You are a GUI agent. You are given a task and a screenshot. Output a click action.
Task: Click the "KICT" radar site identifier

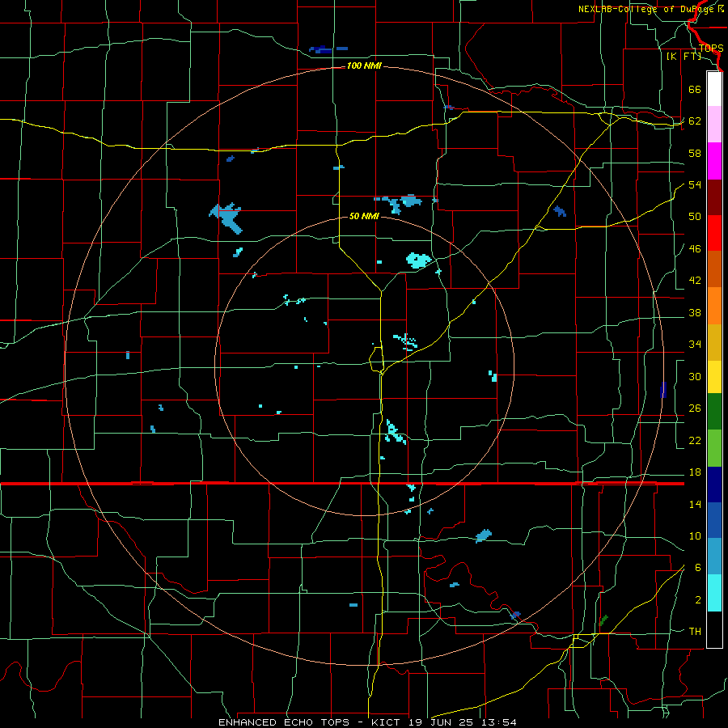tap(387, 722)
